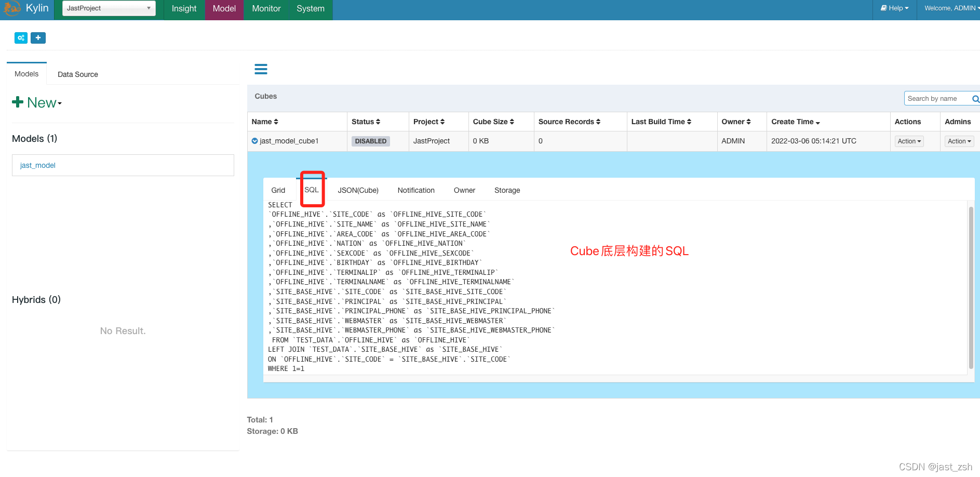
Task: Click the WHERE 1=1 line in SQL
Action: click(x=286, y=369)
